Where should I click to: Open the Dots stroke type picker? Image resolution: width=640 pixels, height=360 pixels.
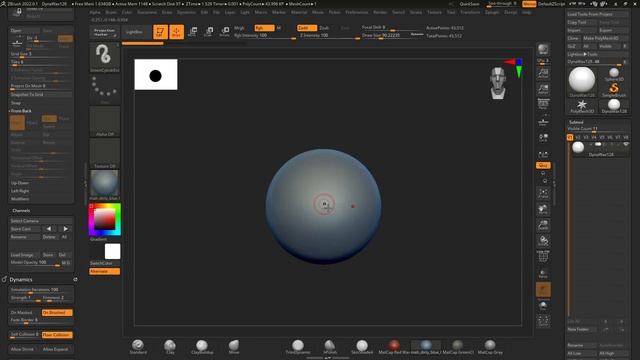(104, 89)
